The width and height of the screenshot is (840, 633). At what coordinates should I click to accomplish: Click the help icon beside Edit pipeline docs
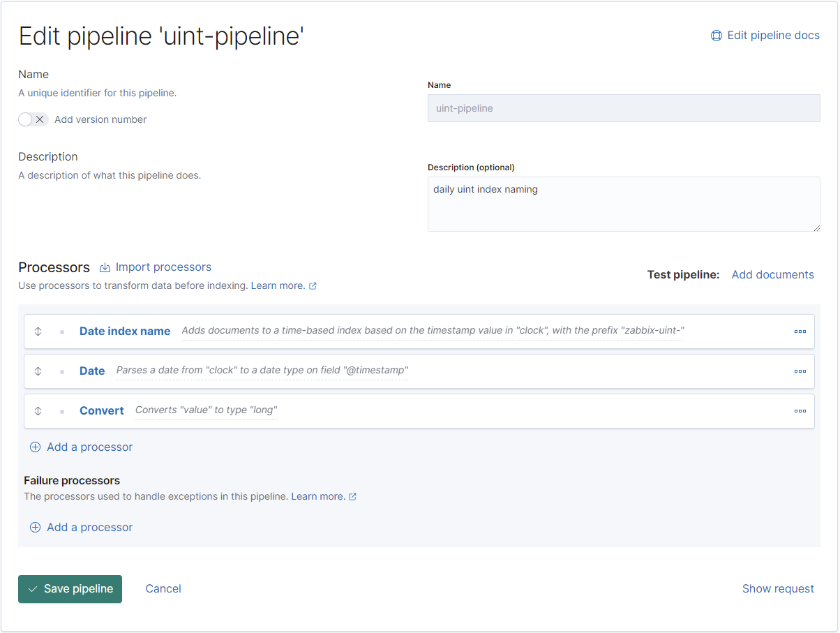coord(716,36)
